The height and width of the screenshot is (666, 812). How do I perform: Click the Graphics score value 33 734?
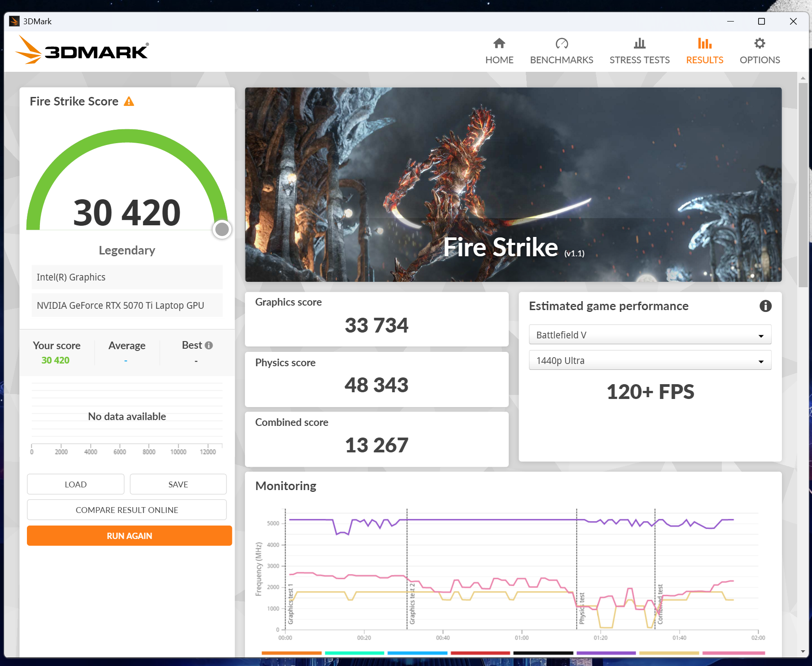376,325
